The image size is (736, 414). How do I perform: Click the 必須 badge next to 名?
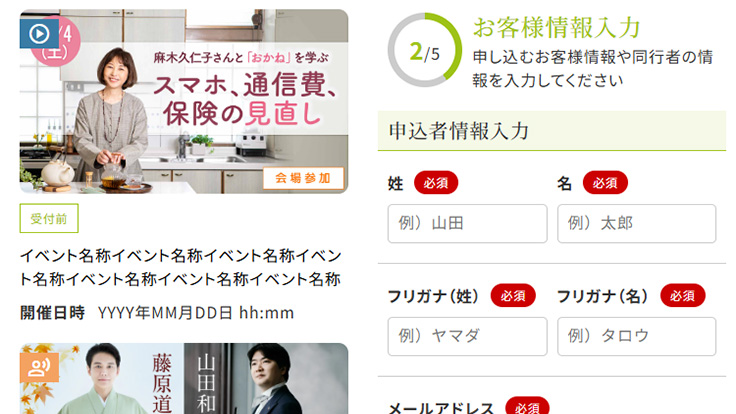tap(605, 183)
